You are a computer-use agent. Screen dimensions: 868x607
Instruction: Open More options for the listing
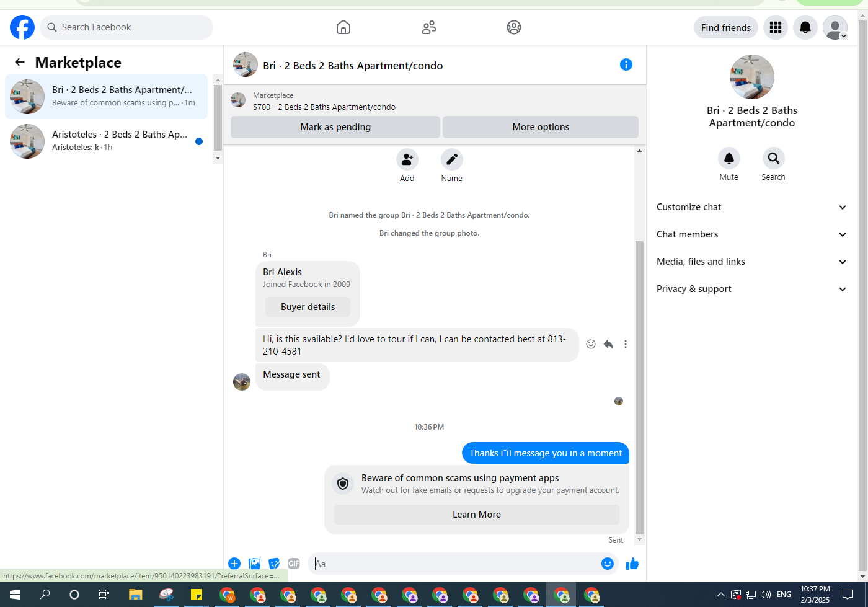tap(541, 127)
